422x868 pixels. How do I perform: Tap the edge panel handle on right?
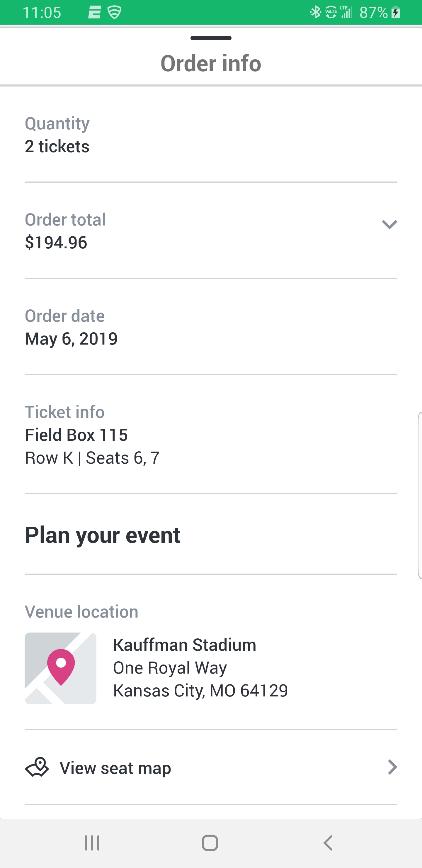tap(420, 495)
